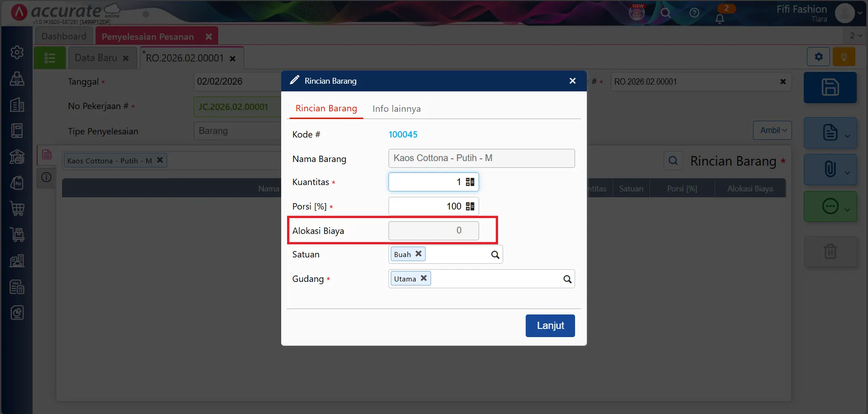Click the Lanjut button
The image size is (868, 414).
click(x=550, y=325)
